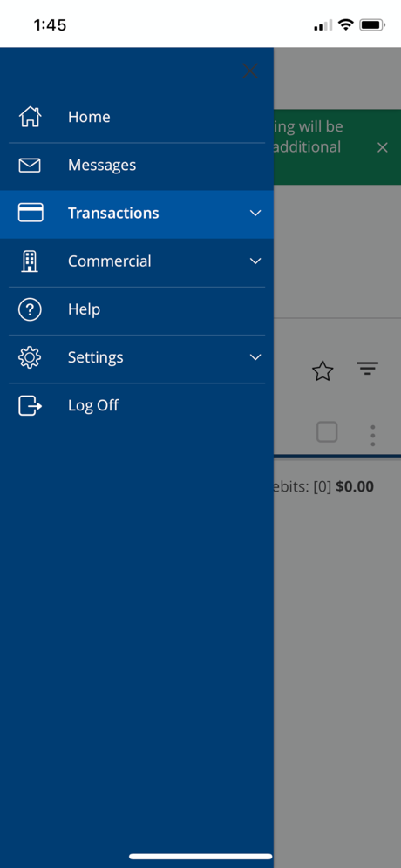Close the side navigation drawer
The width and height of the screenshot is (401, 868).
coord(250,71)
